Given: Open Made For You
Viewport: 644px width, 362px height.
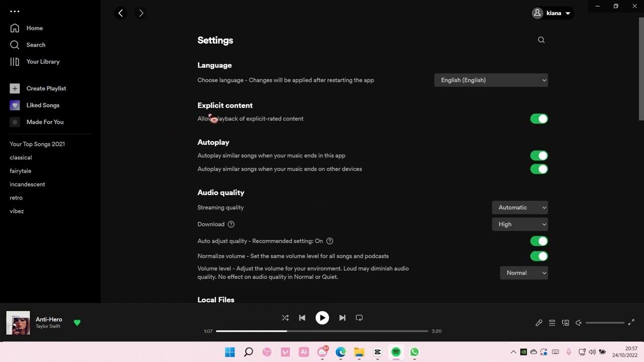Looking at the screenshot, I should click(37, 122).
